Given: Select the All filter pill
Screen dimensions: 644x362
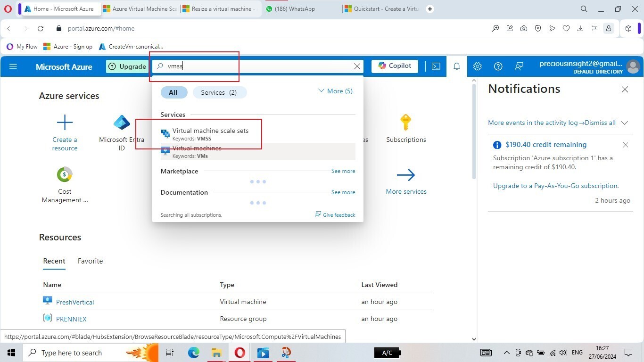Looking at the screenshot, I should point(173,92).
